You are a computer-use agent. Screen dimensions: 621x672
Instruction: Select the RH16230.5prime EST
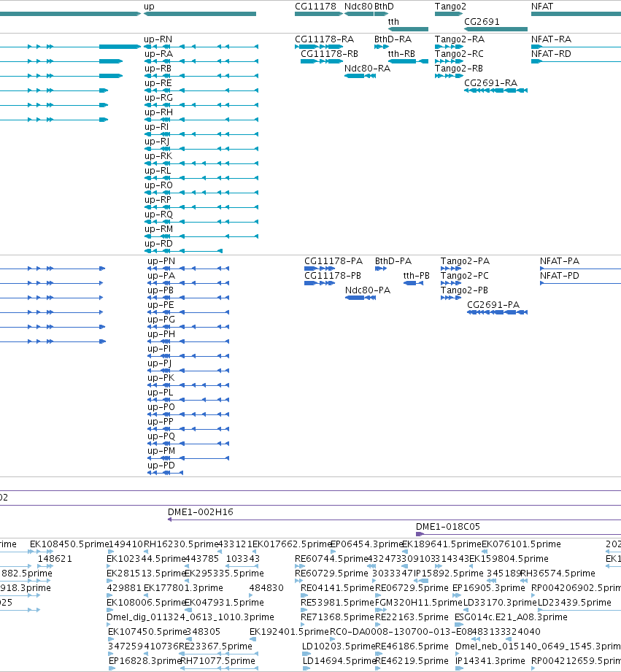point(181,544)
